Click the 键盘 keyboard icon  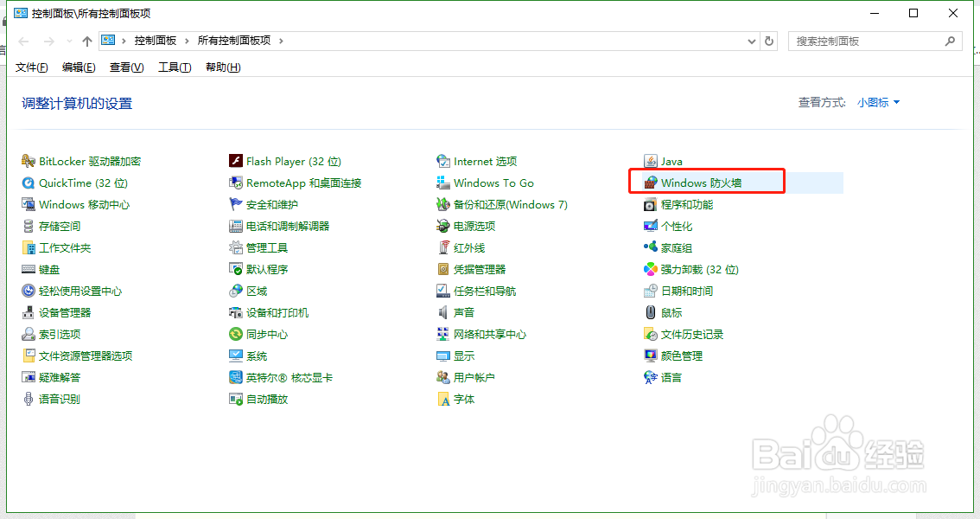(29, 270)
